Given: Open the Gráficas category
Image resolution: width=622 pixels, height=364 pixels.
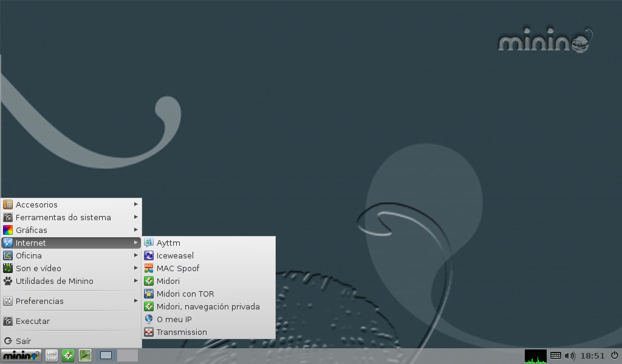Looking at the screenshot, I should [72, 230].
